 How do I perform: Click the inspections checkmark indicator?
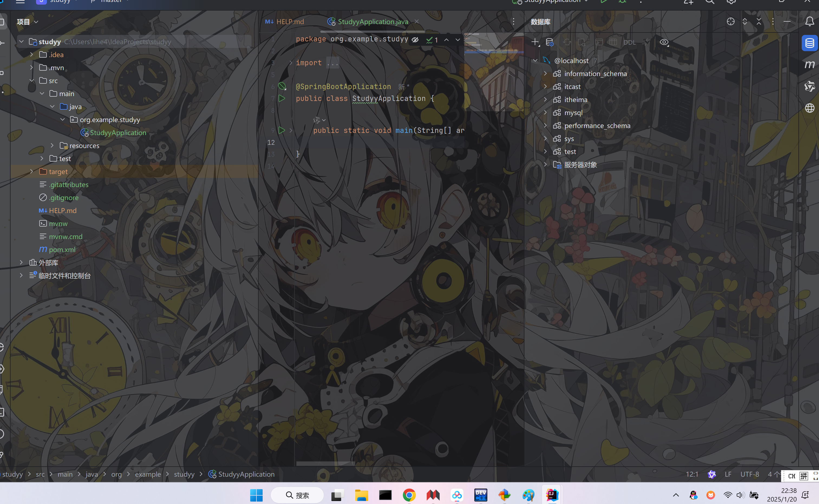tap(432, 40)
